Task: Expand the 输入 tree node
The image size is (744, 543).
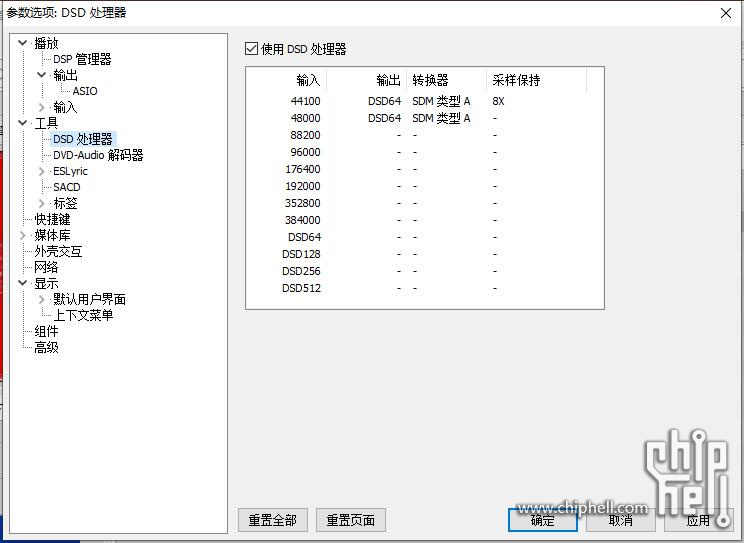Action: (x=41, y=107)
